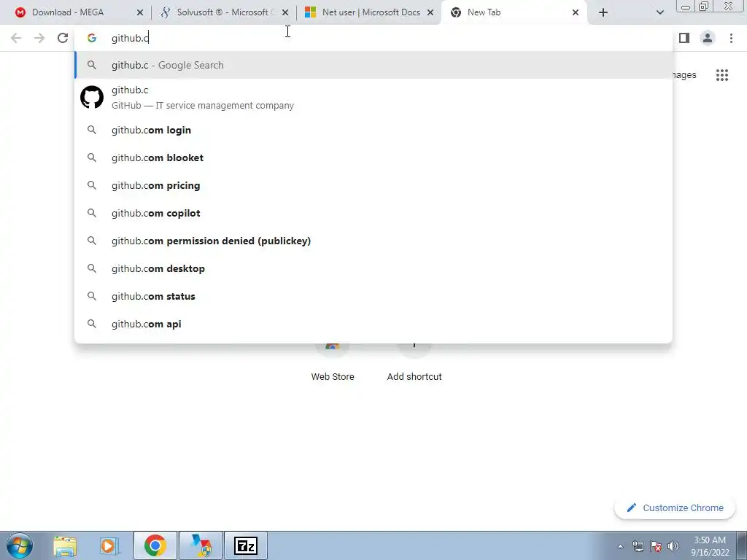
Task: Close the New Tab tab
Action: point(576,12)
